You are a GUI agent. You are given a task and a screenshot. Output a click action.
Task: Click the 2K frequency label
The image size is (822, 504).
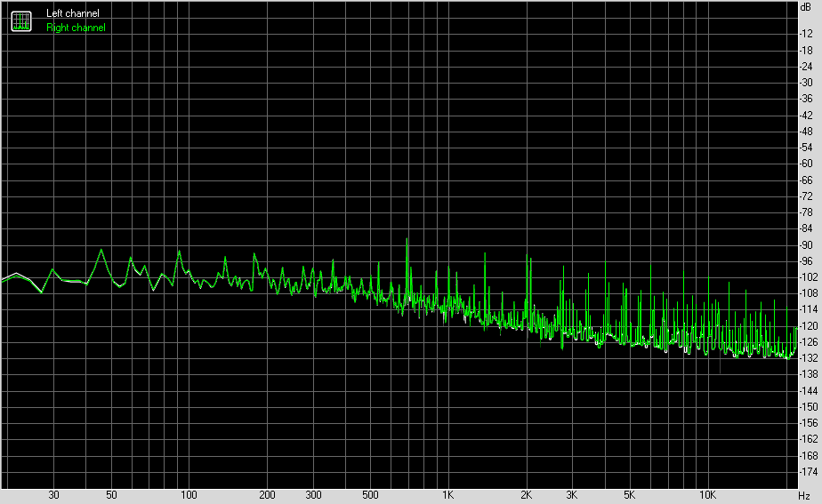[526, 495]
